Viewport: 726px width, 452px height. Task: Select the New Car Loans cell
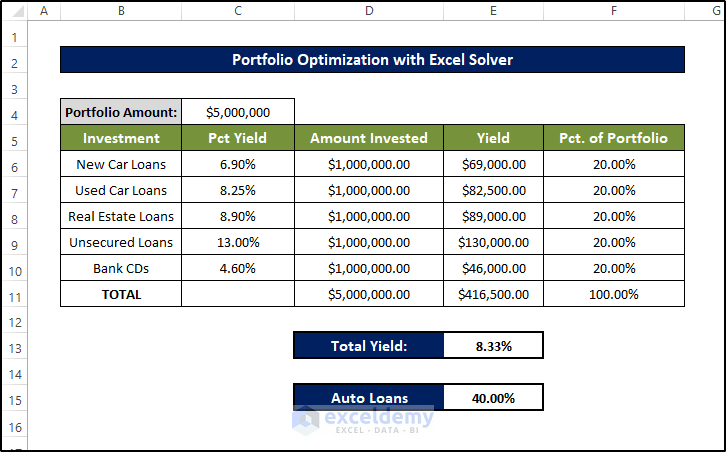(x=121, y=165)
